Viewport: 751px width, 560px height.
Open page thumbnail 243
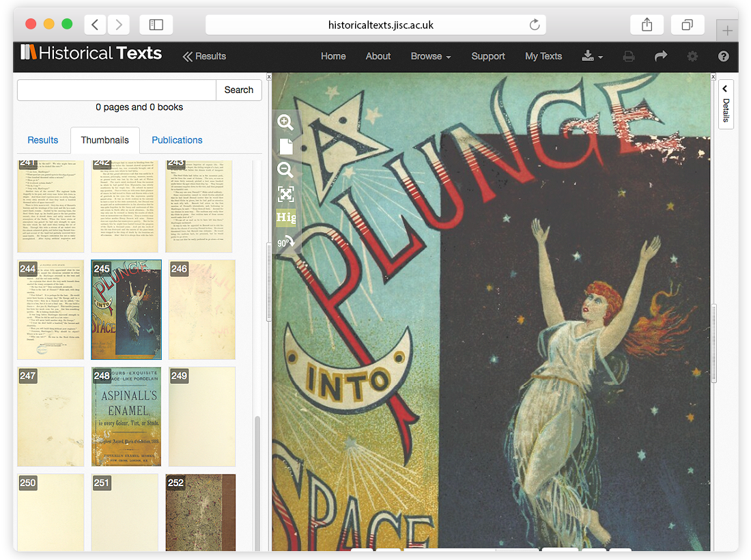pyautogui.click(x=199, y=206)
